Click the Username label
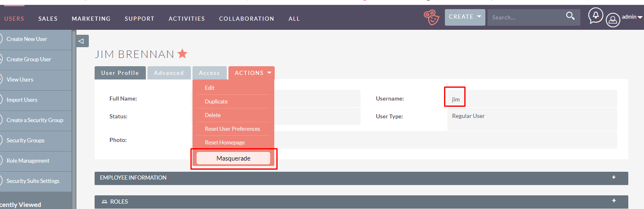Screen dimensions: 644x209 (x=390, y=98)
